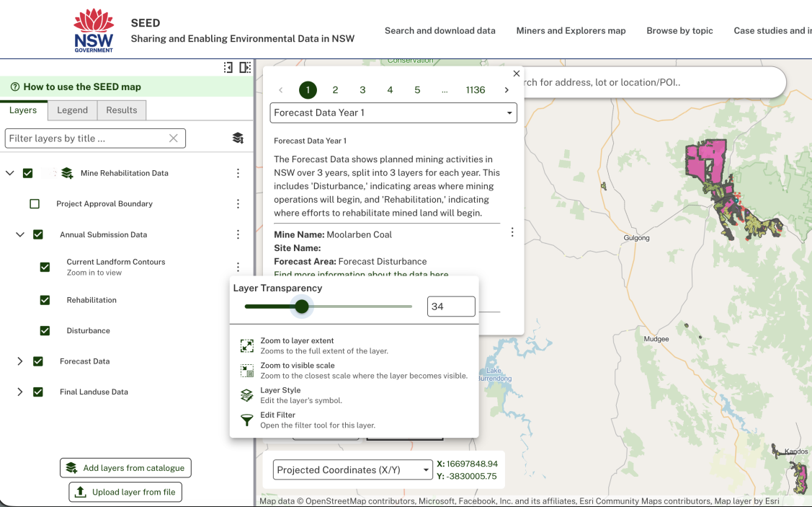812x507 pixels.
Task: Go to result page 3
Action: tap(362, 90)
